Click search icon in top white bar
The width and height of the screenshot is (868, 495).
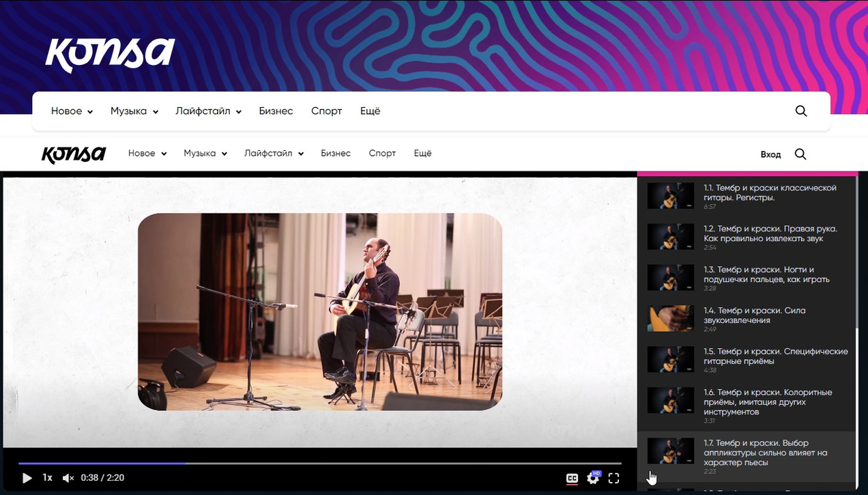click(x=801, y=111)
